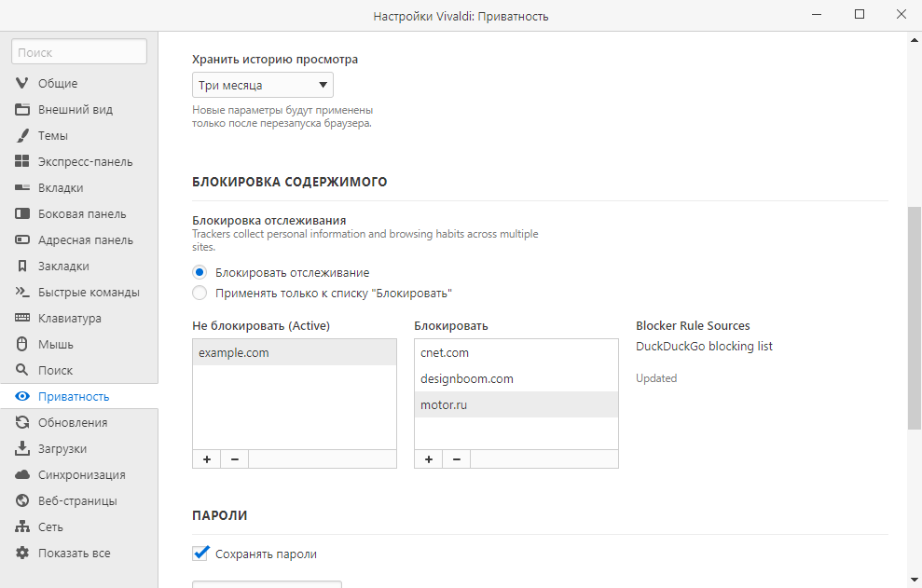Open Экспресс-панель settings icon
Viewport: 922px width, 588px height.
[x=23, y=161]
